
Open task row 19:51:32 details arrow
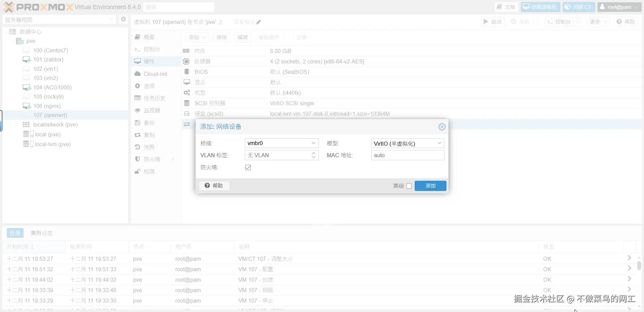coord(629,268)
